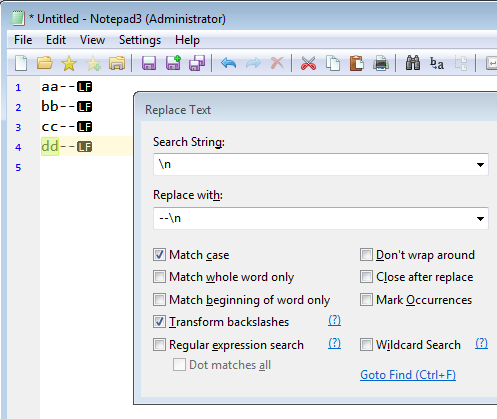Open the View menu

pos(92,40)
